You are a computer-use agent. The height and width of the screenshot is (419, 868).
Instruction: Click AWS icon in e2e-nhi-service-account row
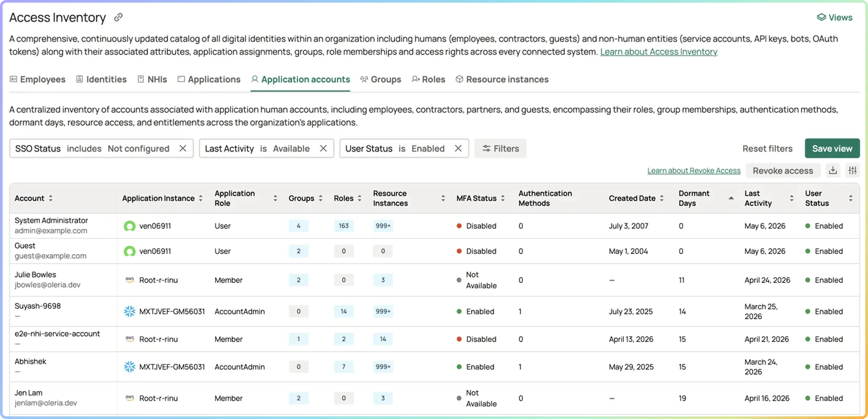[130, 339]
